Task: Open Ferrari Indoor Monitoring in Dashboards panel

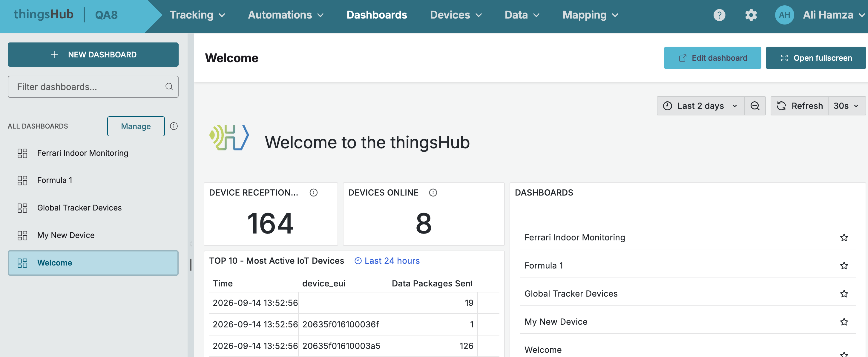Action: pos(574,237)
